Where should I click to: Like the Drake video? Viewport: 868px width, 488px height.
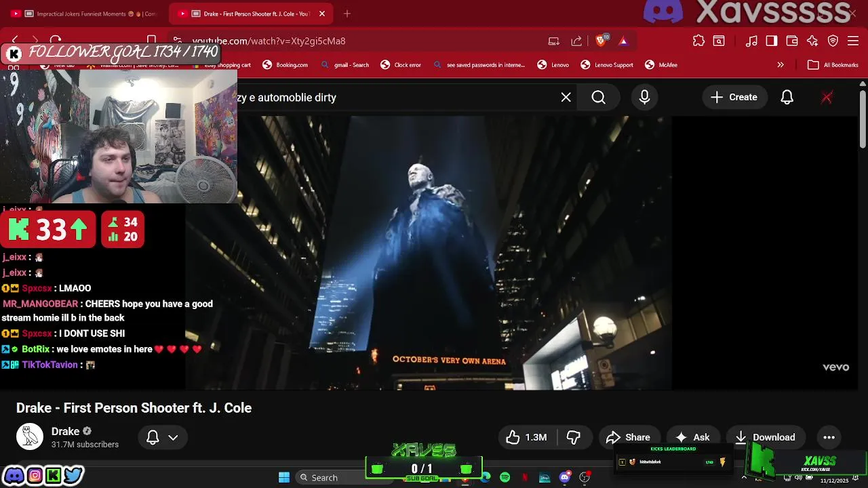pyautogui.click(x=526, y=437)
